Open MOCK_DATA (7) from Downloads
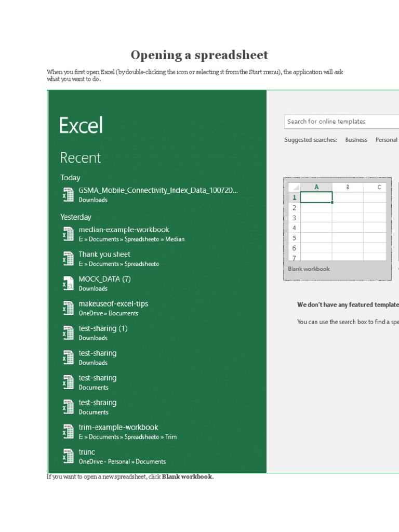 97,284
